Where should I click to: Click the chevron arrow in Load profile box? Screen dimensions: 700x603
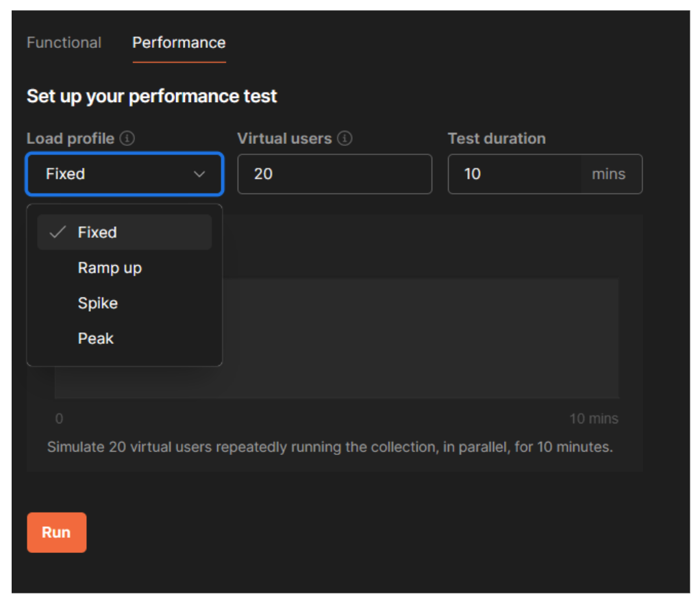coord(199,174)
